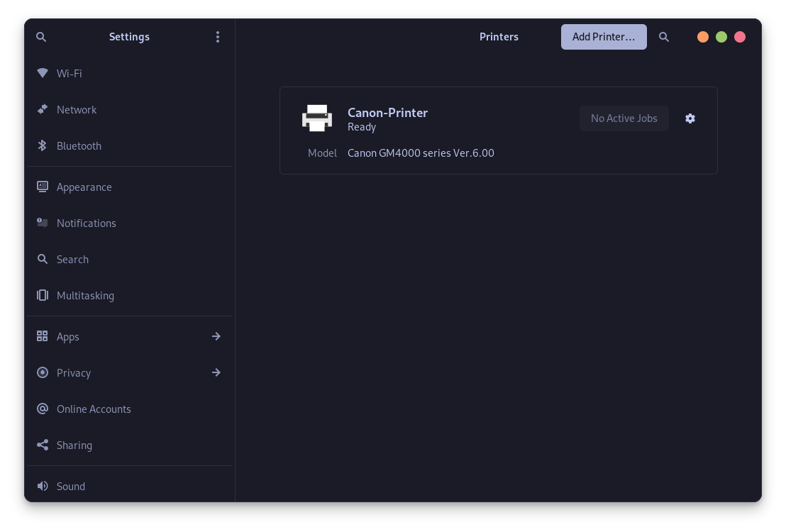Select the Canon-Printer name text

387,112
